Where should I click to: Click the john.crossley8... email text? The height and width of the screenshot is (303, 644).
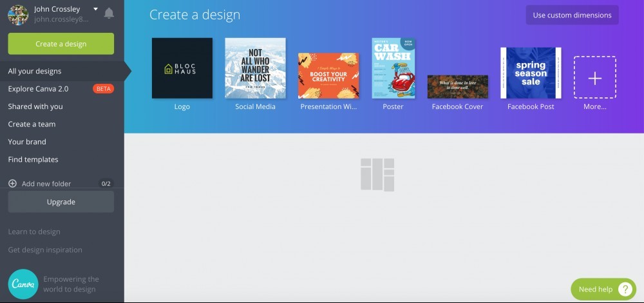point(61,19)
